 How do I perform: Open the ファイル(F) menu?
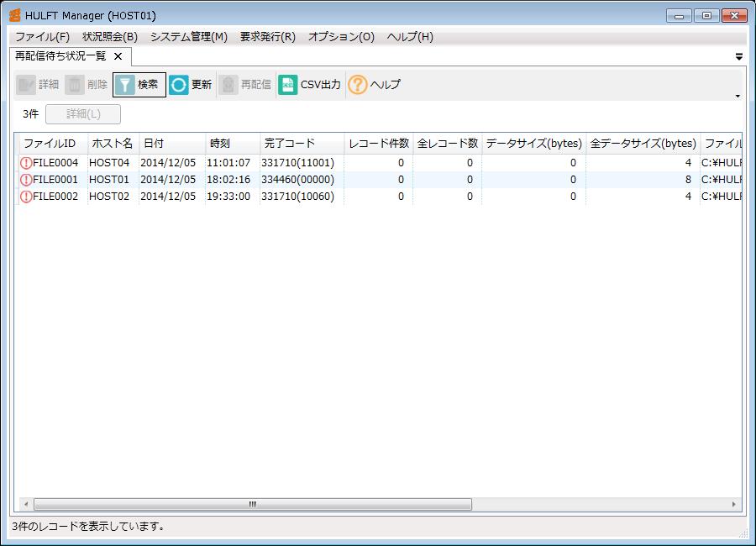click(43, 37)
